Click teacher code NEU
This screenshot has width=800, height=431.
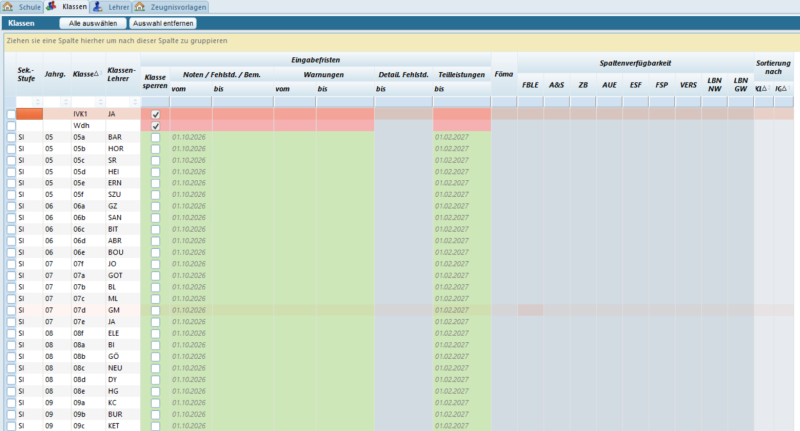[115, 368]
